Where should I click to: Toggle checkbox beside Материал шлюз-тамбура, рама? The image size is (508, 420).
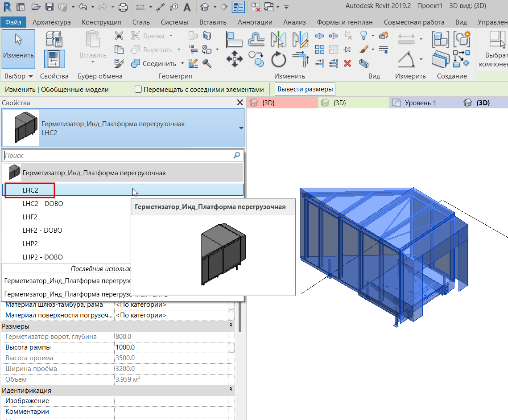(231, 305)
